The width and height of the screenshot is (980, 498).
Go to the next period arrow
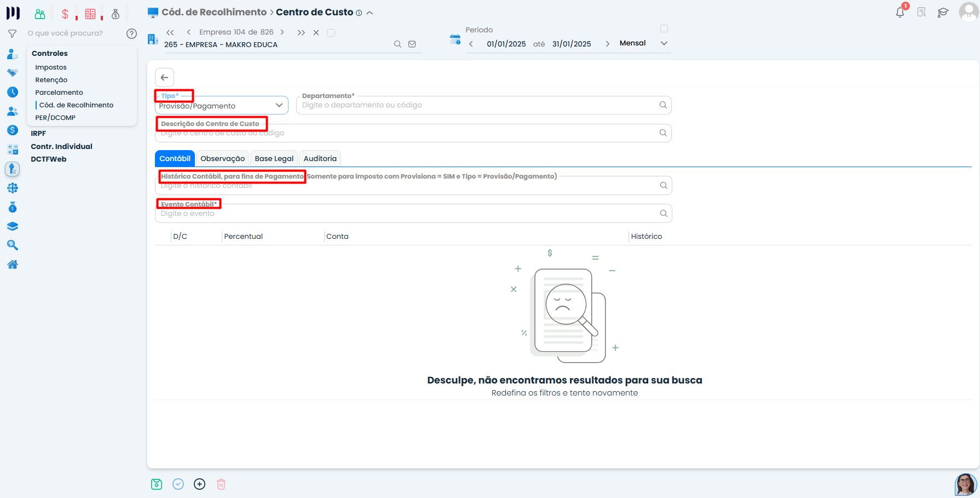pos(607,44)
